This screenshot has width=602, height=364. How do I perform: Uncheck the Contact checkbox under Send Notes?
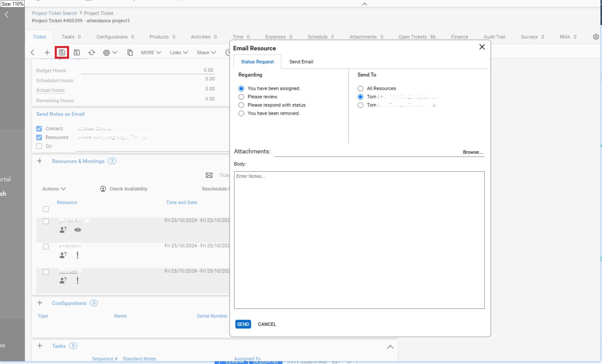tap(39, 129)
